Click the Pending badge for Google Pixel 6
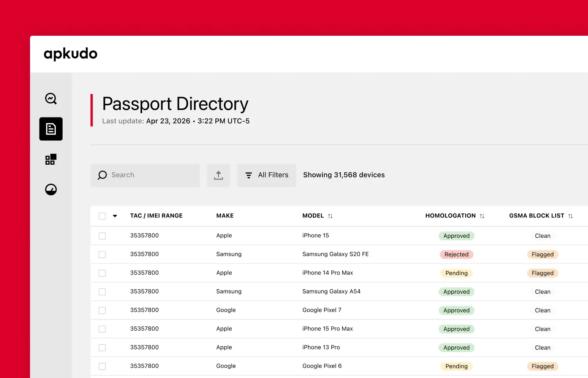 click(x=457, y=366)
